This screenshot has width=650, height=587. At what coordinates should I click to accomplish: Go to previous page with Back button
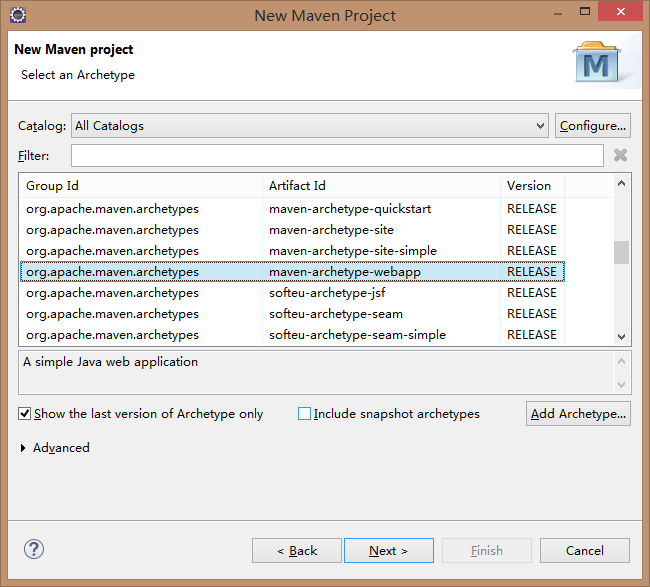(x=297, y=551)
